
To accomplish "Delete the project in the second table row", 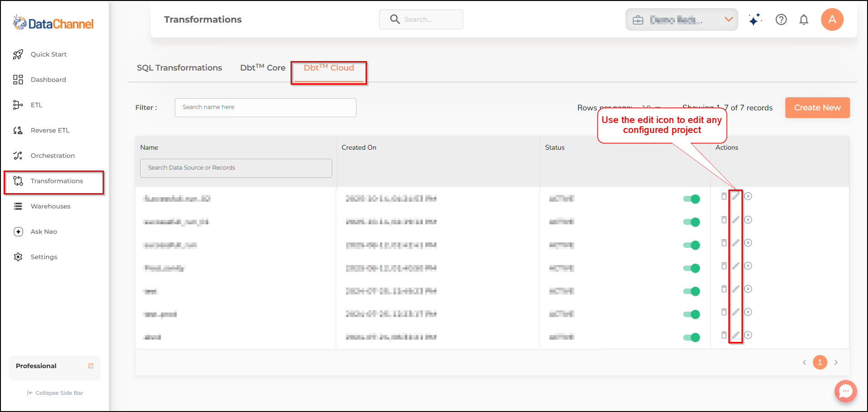I will [724, 220].
